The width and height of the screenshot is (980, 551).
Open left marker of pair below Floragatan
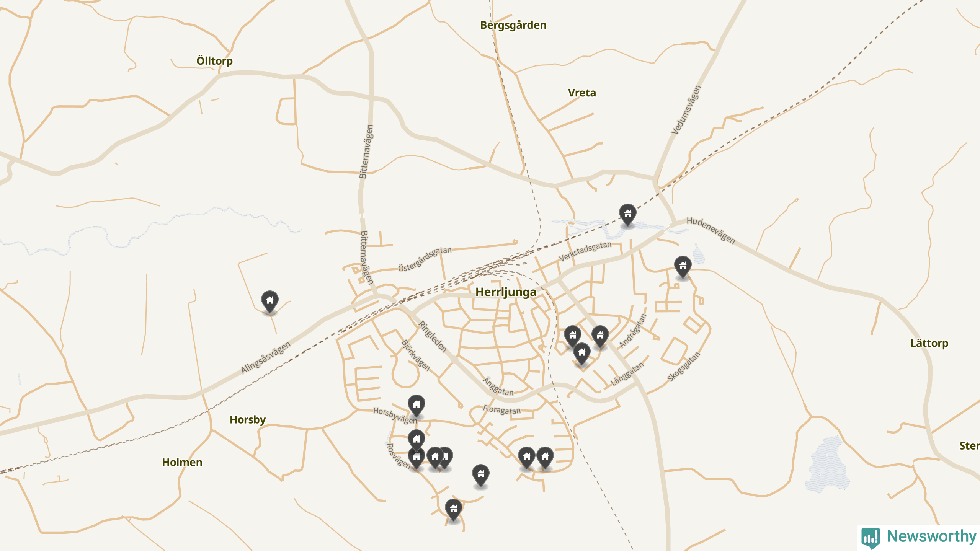pos(526,457)
